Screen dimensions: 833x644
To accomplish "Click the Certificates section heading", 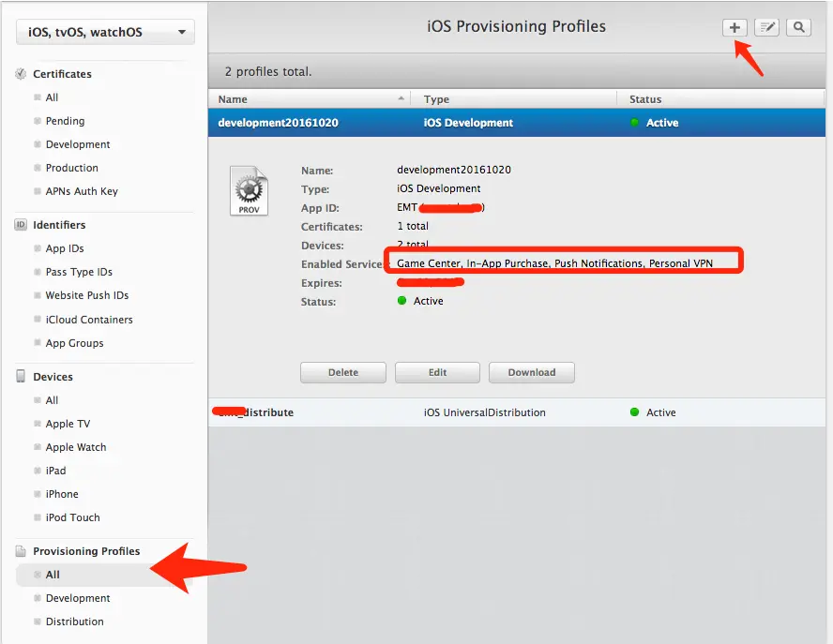I will (x=62, y=74).
